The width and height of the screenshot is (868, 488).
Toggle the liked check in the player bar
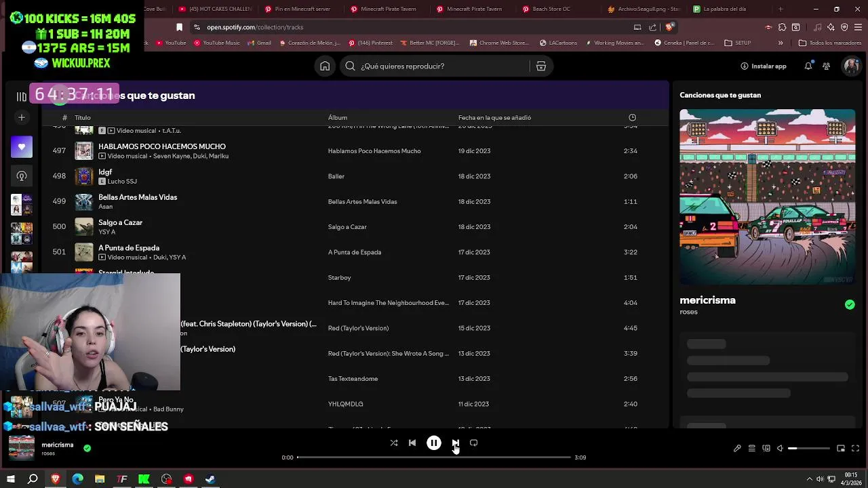[87, 448]
